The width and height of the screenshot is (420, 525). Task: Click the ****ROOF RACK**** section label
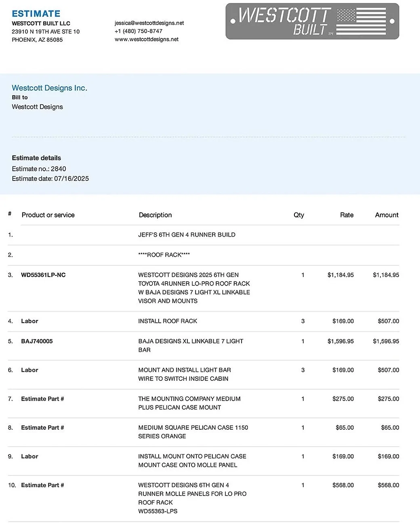[x=164, y=255]
